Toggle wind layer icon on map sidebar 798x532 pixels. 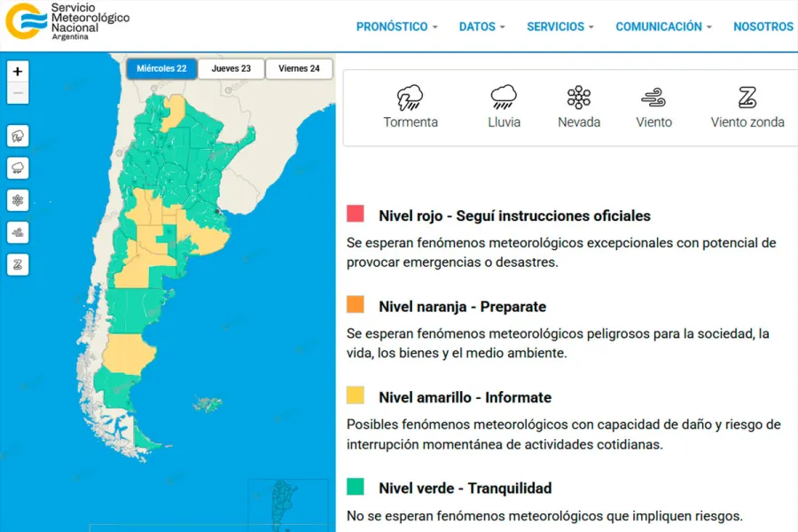(18, 232)
